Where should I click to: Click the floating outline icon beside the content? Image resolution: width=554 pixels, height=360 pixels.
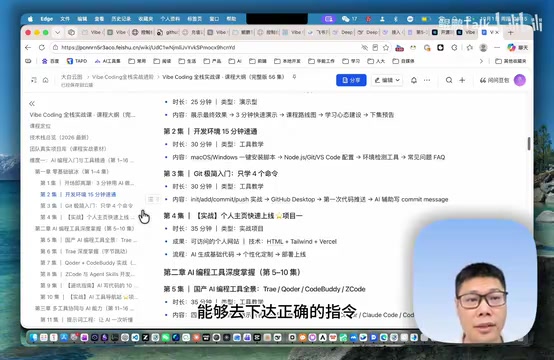point(153,200)
